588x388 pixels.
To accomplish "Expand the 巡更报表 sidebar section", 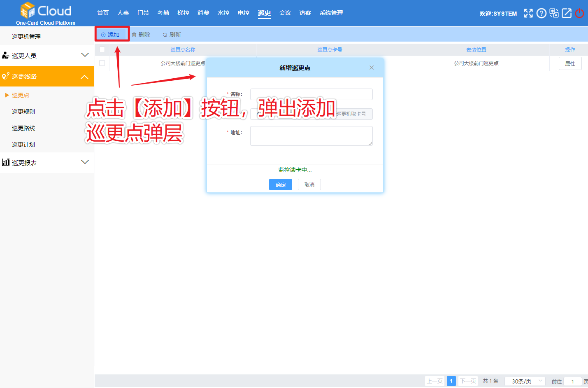I will click(85, 162).
